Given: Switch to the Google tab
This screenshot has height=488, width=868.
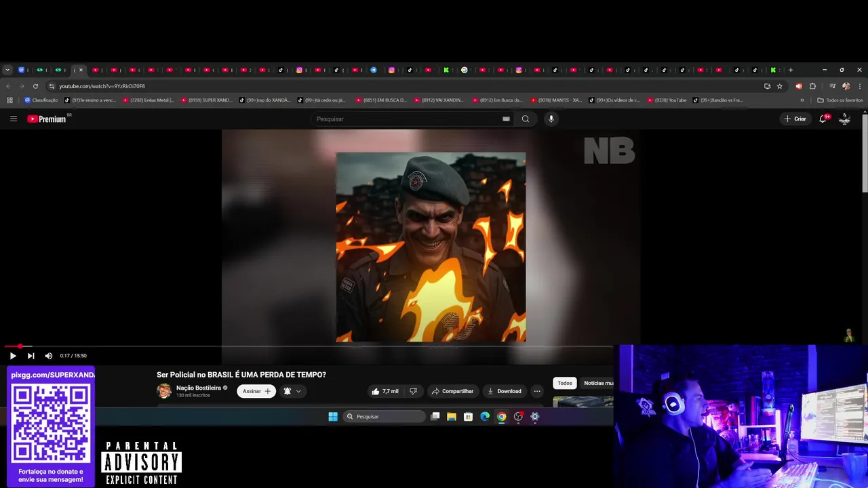Looking at the screenshot, I should [x=465, y=70].
